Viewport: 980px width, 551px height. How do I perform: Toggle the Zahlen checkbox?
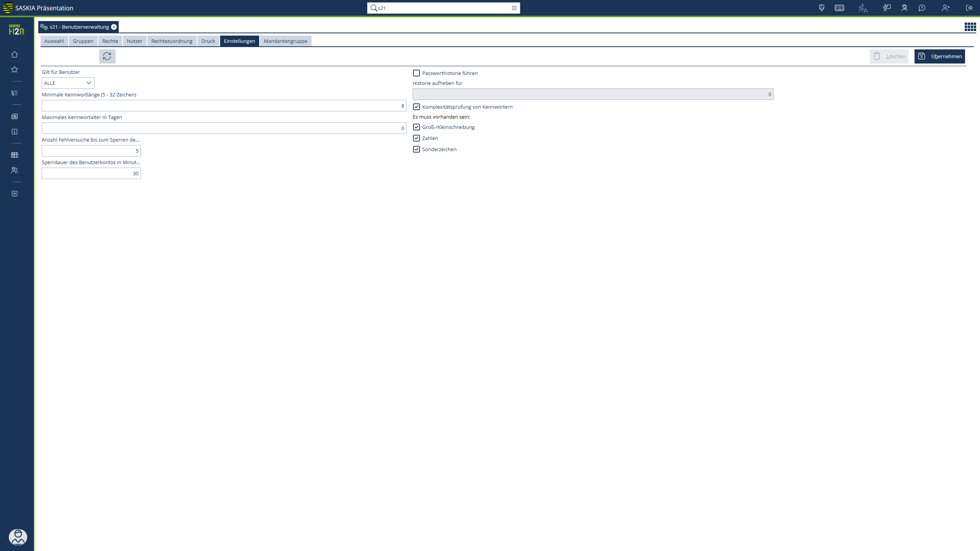tap(416, 138)
